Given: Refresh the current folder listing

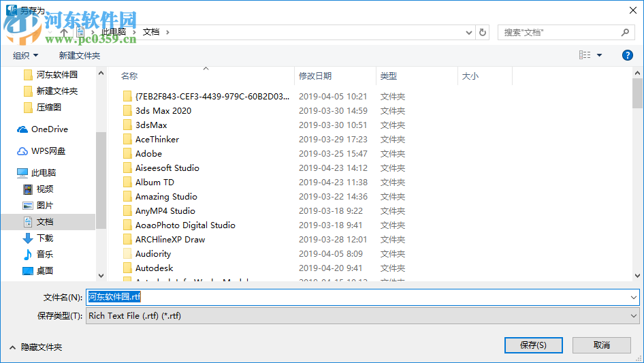Looking at the screenshot, I should click(x=483, y=32).
